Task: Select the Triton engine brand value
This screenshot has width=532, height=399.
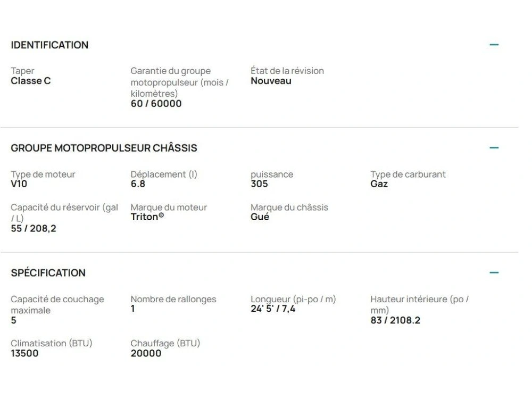Action: pos(147,217)
